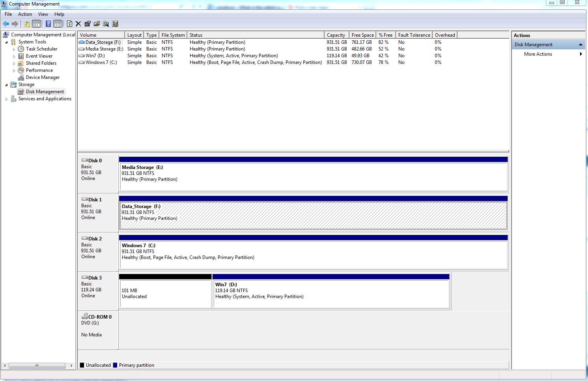The height and width of the screenshot is (381, 588).
Task: Expand the Performance node
Action: [14, 71]
